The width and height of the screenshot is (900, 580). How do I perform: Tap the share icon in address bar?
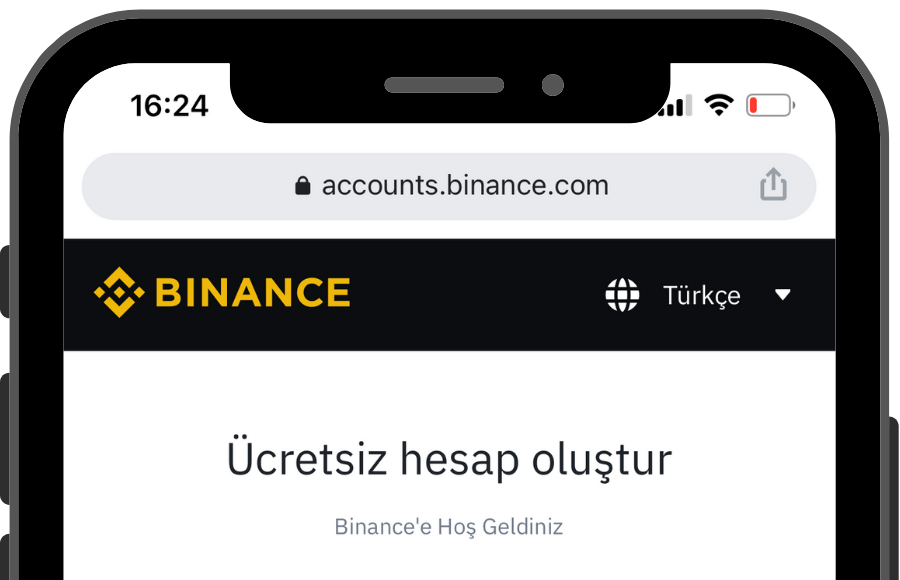tap(773, 184)
